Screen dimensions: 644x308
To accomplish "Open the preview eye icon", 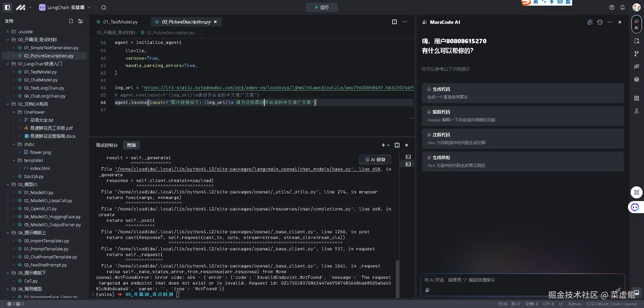I will click(636, 66).
